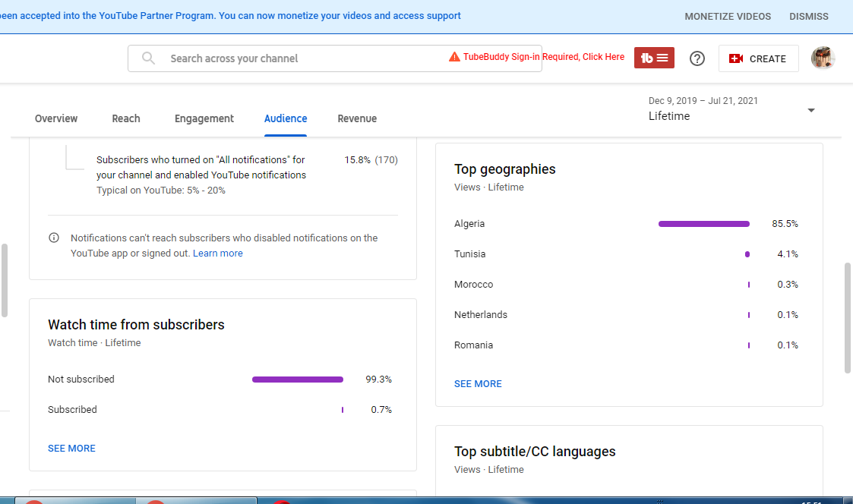Click Typical on YouTube: 5% - 20% text
Viewport: 853px width, 504px height.
161,191
